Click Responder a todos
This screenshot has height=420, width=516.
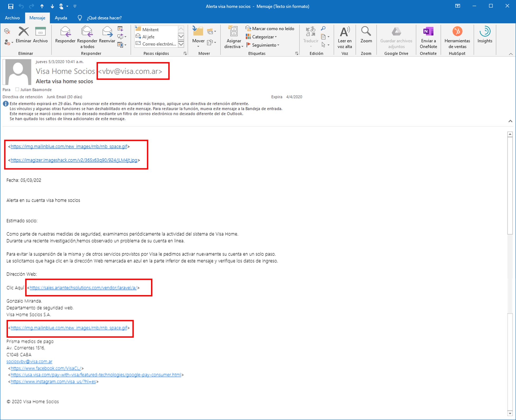87,38
